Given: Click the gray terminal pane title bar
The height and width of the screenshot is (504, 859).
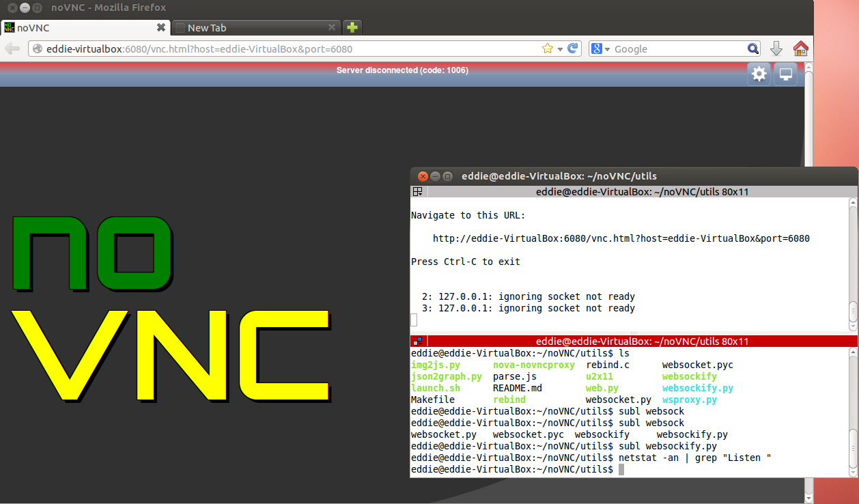Looking at the screenshot, I should [x=633, y=192].
